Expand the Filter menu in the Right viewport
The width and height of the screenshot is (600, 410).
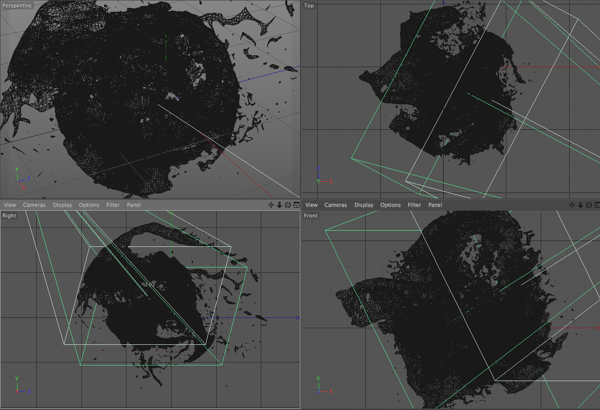coord(112,205)
